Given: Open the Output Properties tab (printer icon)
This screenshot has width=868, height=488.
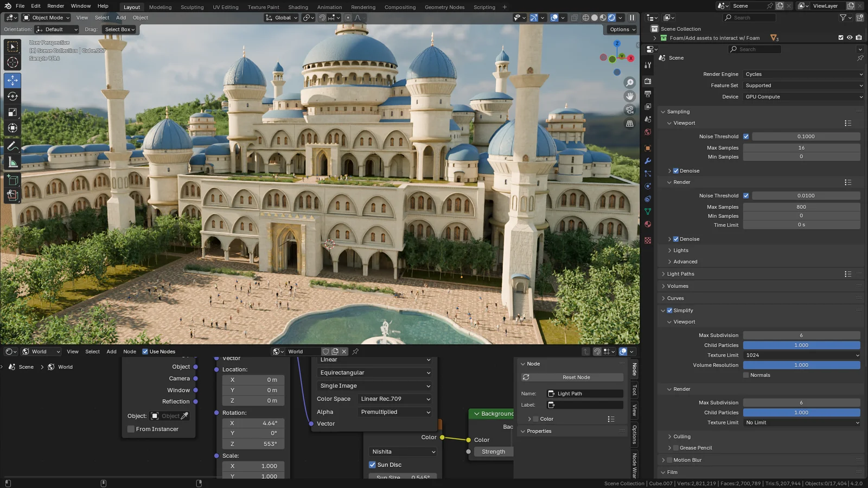Looking at the screenshot, I should 647,93.
